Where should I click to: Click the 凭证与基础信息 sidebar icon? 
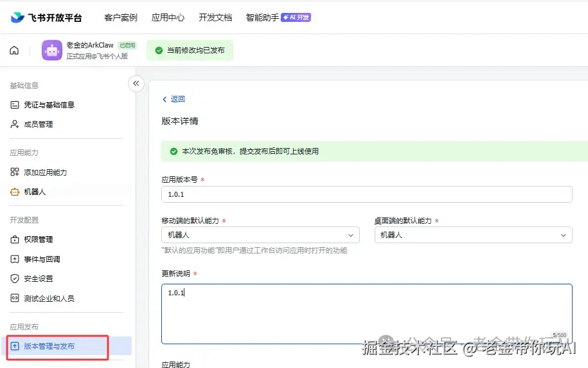pos(15,105)
